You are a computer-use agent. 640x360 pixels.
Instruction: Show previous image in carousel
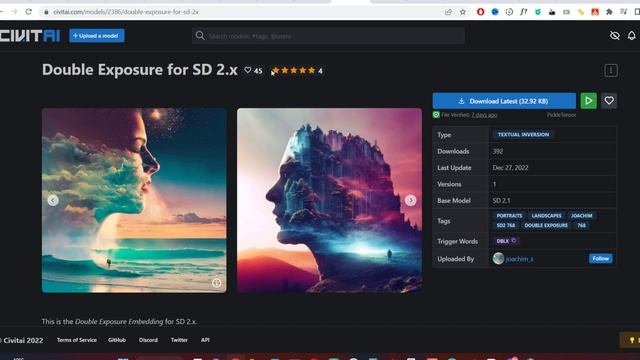(53, 200)
